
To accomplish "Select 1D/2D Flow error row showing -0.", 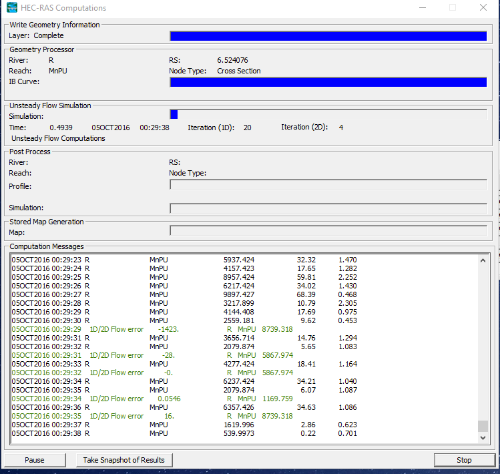I will [152, 372].
